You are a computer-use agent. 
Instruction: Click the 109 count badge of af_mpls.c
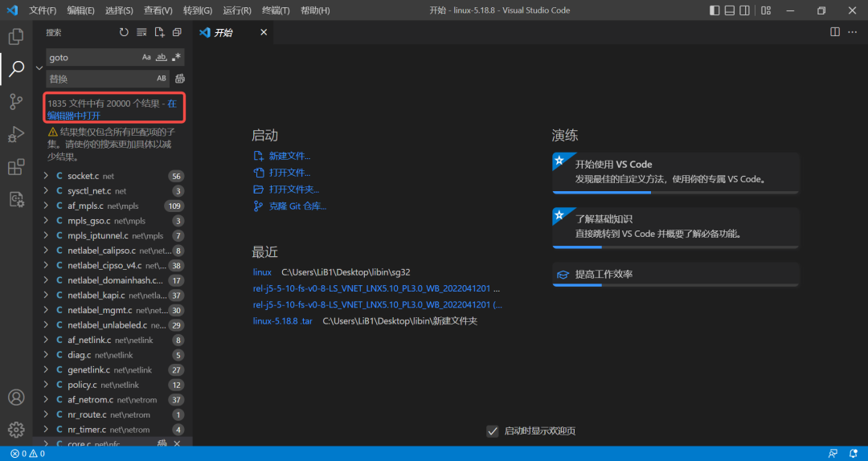click(x=174, y=206)
